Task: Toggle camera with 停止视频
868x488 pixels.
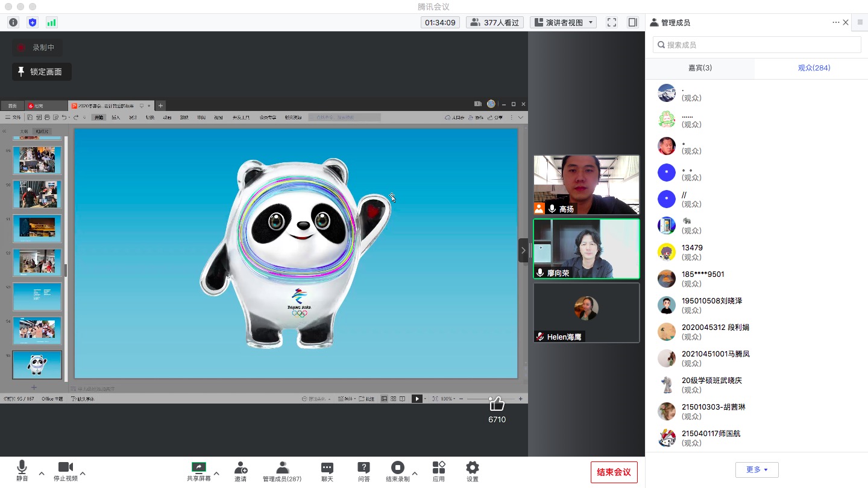Action: 65,471
